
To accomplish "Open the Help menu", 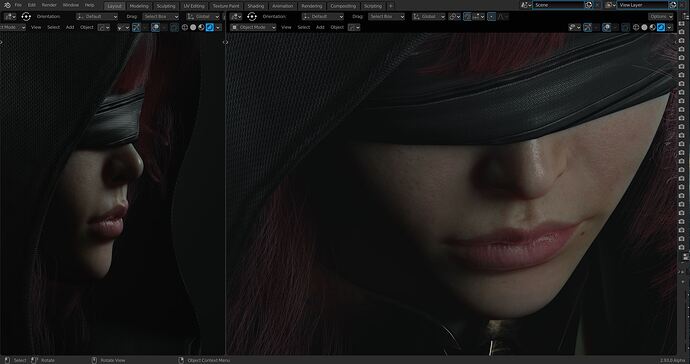I will coord(89,5).
